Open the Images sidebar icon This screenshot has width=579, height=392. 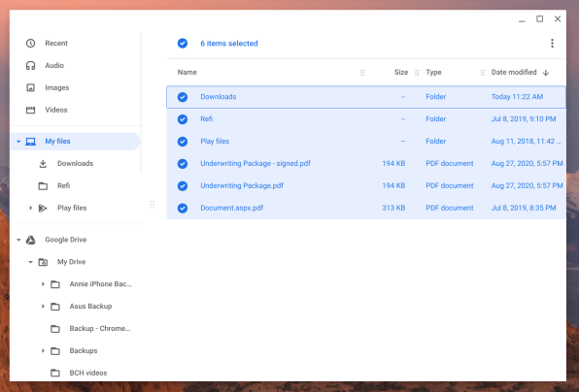31,87
